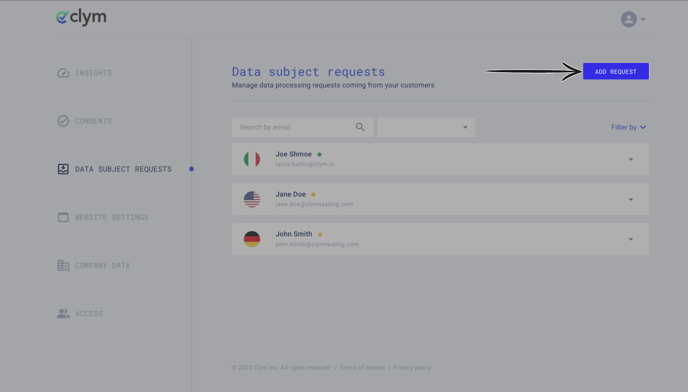
Task: Click the Company Data building icon
Action: (x=63, y=265)
